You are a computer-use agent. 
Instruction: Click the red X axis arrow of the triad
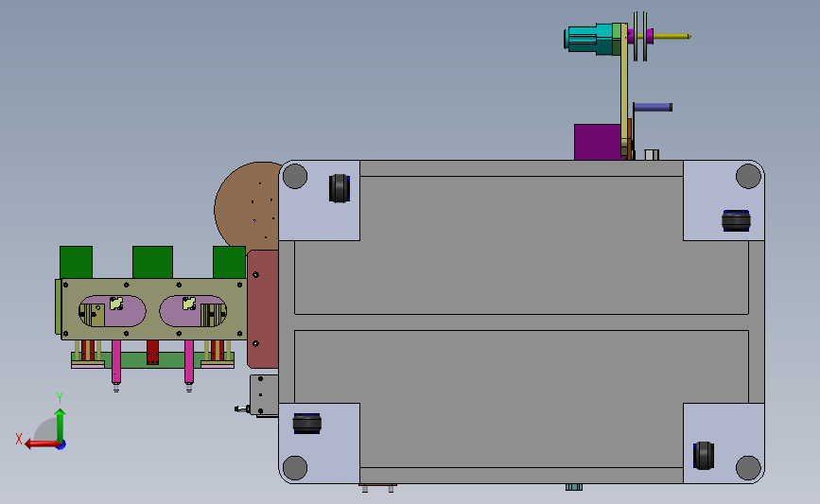(42, 444)
